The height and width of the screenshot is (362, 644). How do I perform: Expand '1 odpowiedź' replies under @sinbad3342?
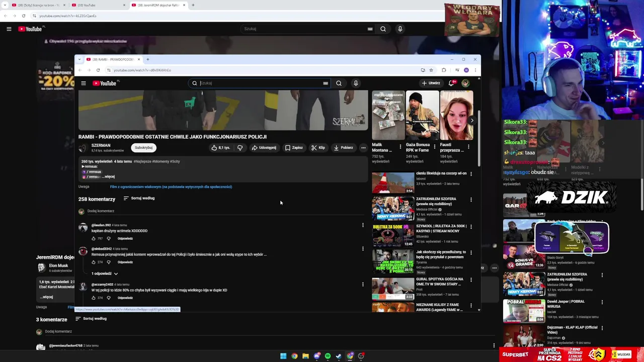tap(105, 274)
